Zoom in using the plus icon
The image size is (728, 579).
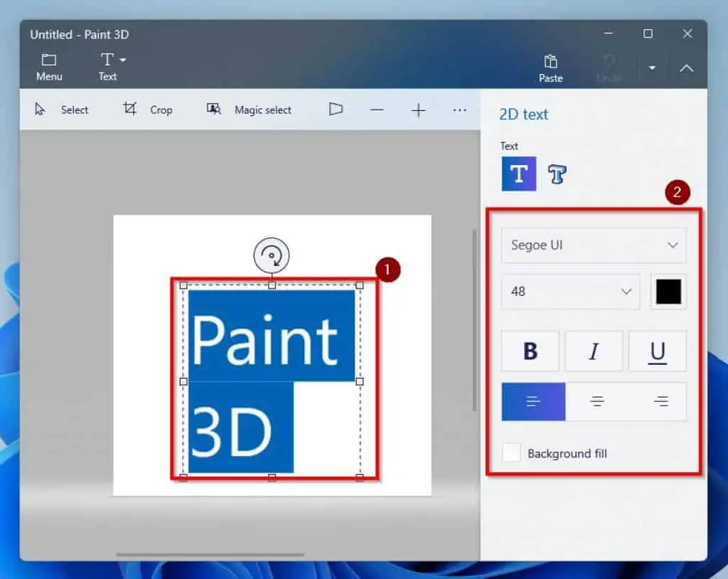(x=419, y=110)
